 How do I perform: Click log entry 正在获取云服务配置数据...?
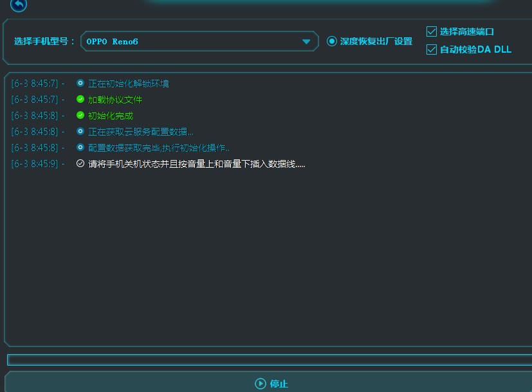coord(140,132)
